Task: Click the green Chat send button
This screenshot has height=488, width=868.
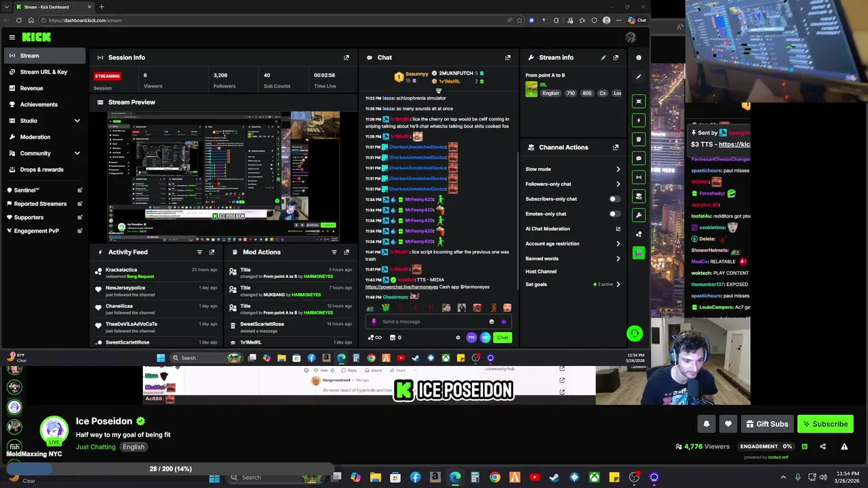Action: click(502, 338)
